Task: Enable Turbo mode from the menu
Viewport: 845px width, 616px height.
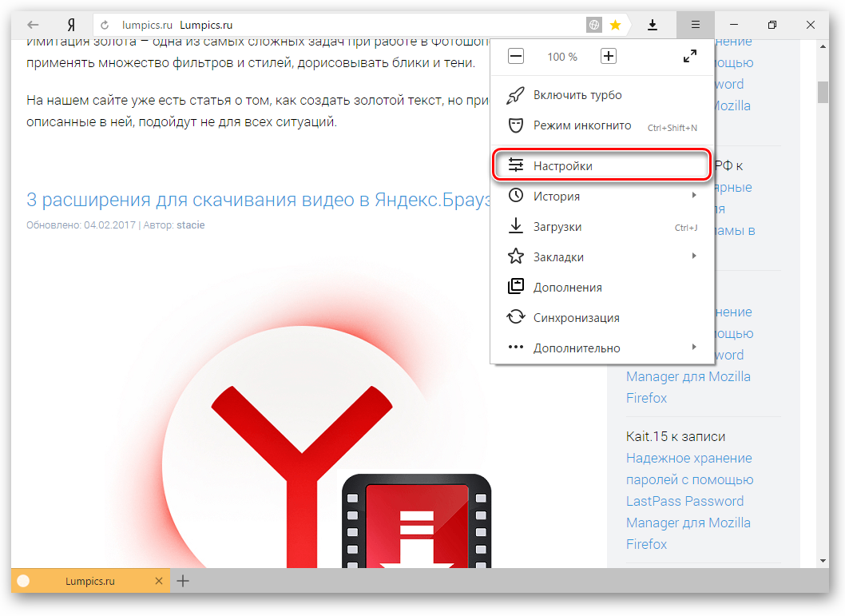Action: [577, 95]
